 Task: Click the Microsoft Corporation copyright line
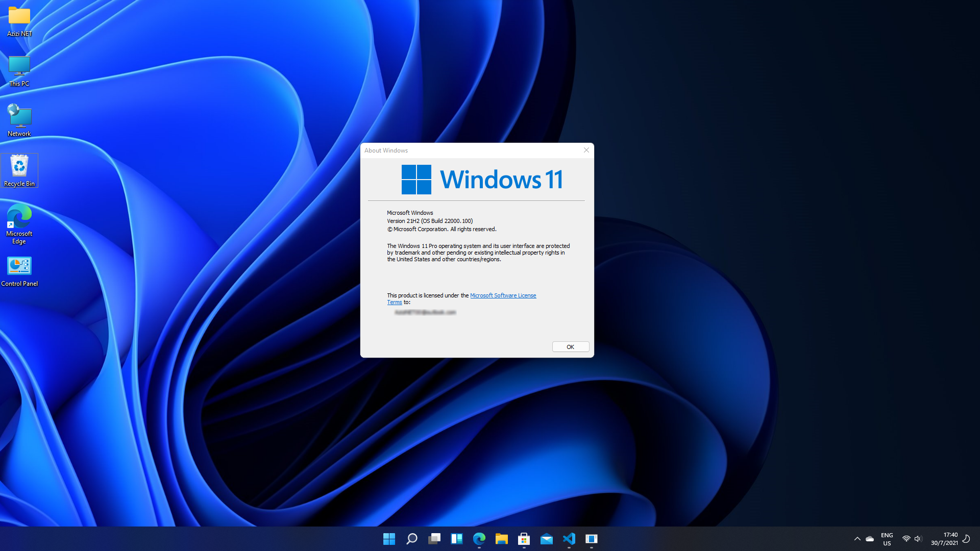click(442, 229)
